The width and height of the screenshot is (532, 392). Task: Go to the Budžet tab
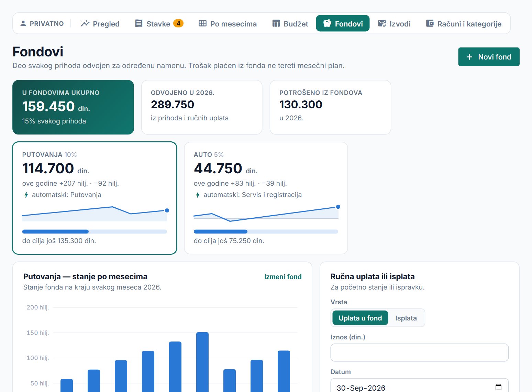(x=290, y=23)
